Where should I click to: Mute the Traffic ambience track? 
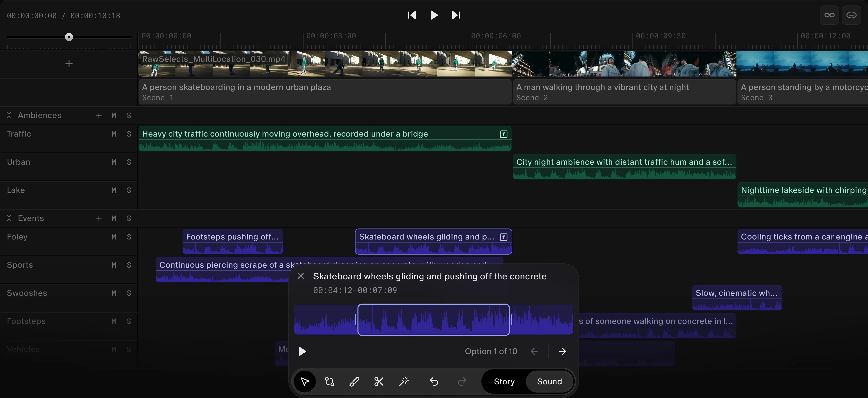coord(114,134)
